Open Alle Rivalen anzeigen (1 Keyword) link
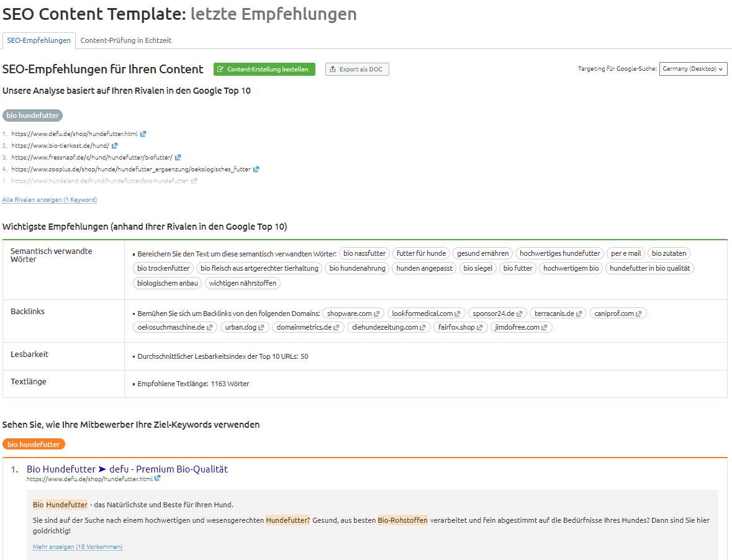Image resolution: width=732 pixels, height=560 pixels. pos(49,199)
